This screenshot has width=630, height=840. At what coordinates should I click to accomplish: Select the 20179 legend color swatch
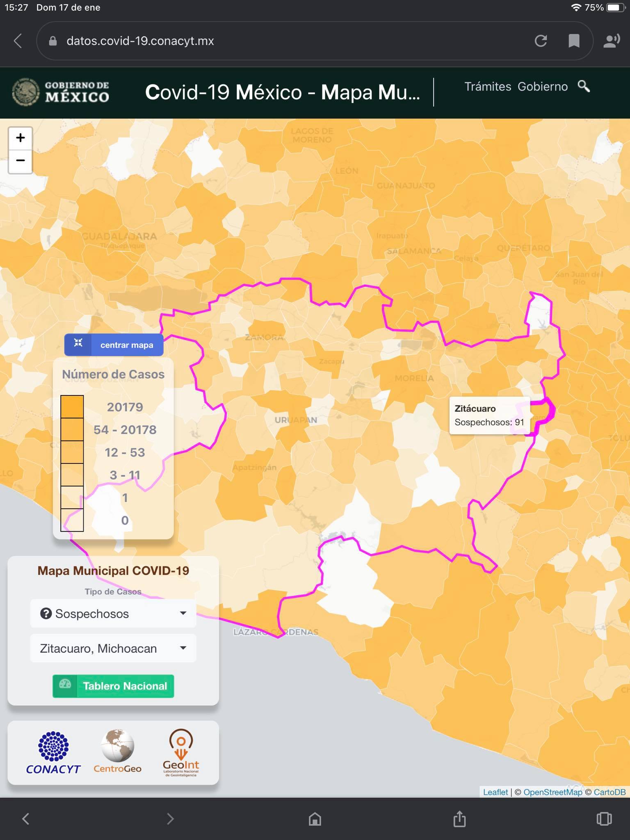point(72,407)
